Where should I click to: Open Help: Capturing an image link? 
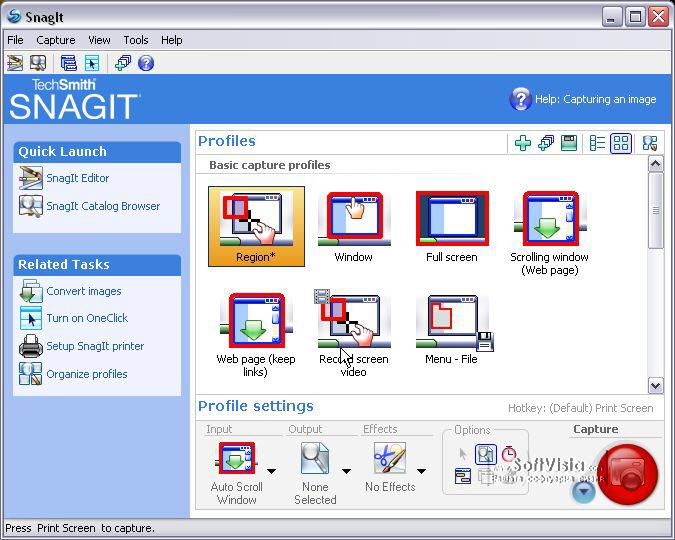click(595, 99)
